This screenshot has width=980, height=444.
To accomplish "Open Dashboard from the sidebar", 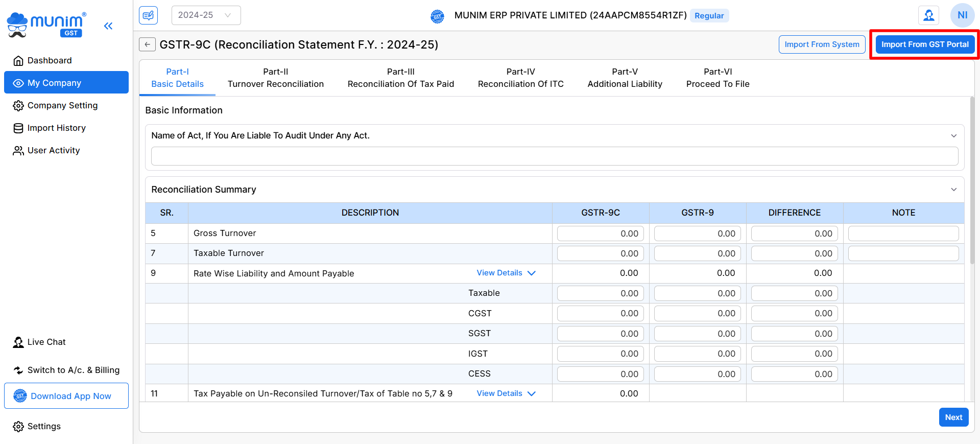I will [x=66, y=60].
